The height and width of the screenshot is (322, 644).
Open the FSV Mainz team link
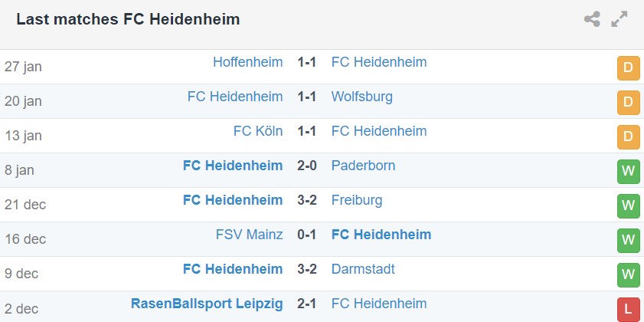249,235
